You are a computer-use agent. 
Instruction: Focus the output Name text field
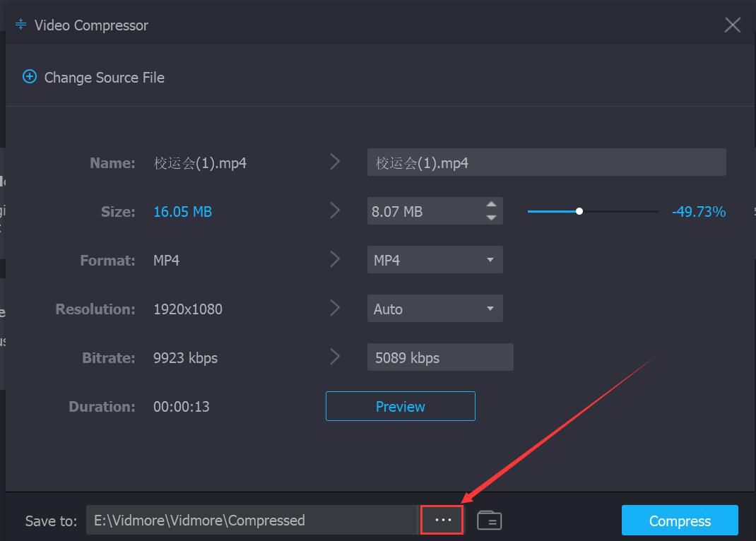point(546,162)
